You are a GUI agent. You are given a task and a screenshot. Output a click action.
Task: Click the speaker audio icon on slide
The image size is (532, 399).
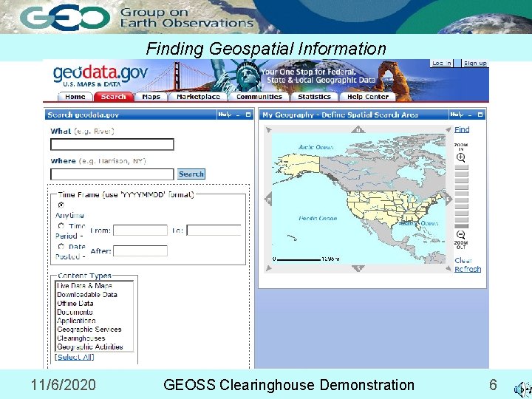pos(523,389)
